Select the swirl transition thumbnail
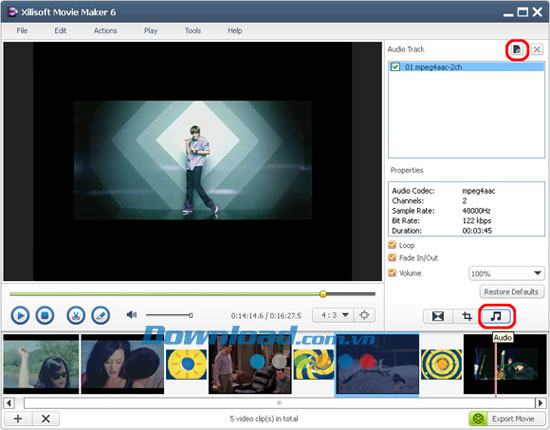This screenshot has height=430, width=550. tap(314, 364)
